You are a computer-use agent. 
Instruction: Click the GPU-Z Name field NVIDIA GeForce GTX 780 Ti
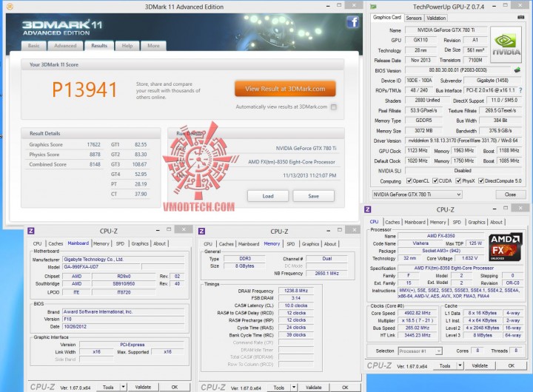[446, 30]
